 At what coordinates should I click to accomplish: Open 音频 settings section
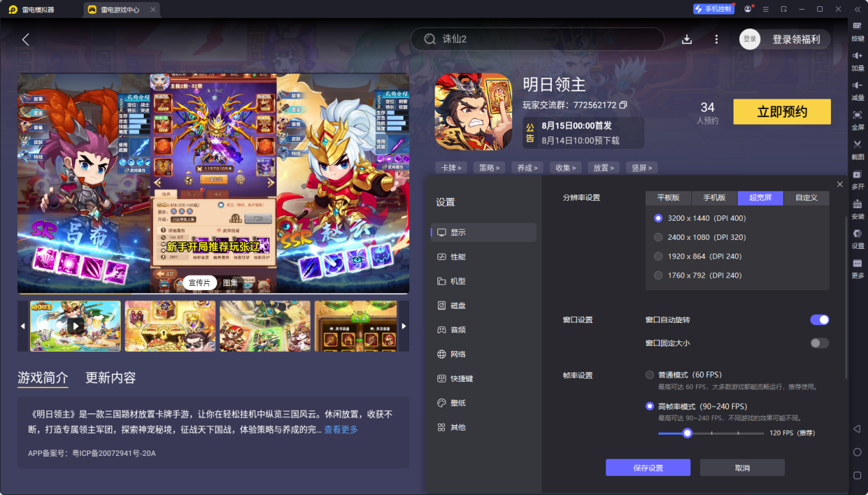coord(483,330)
